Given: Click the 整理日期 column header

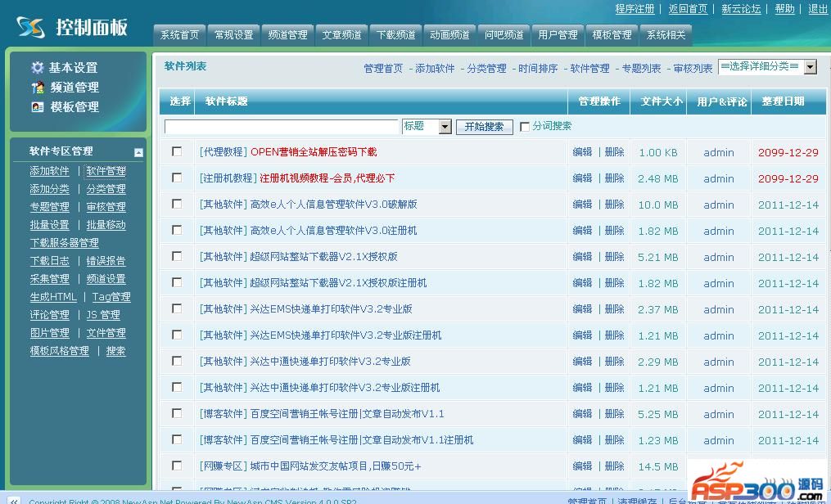Looking at the screenshot, I should point(784,101).
